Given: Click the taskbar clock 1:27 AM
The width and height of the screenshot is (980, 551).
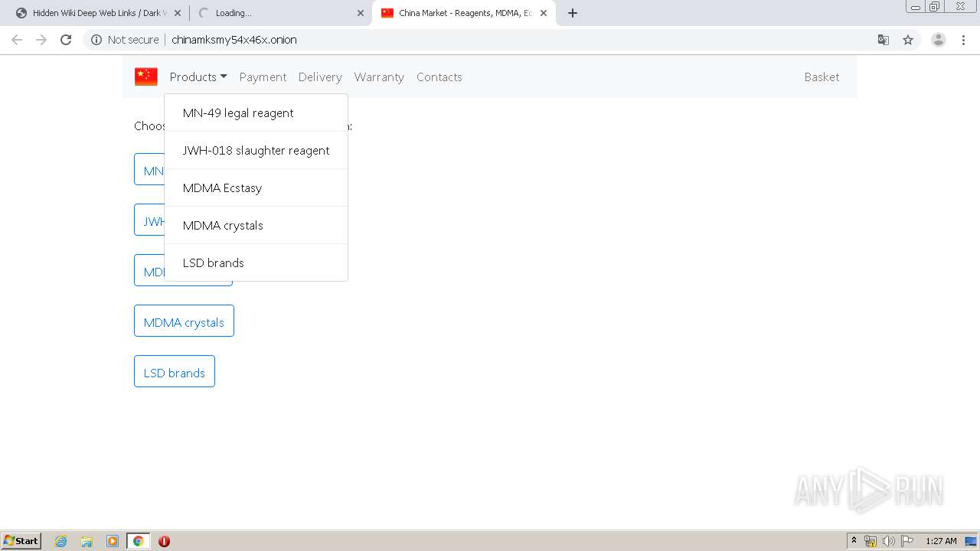Looking at the screenshot, I should coord(941,541).
